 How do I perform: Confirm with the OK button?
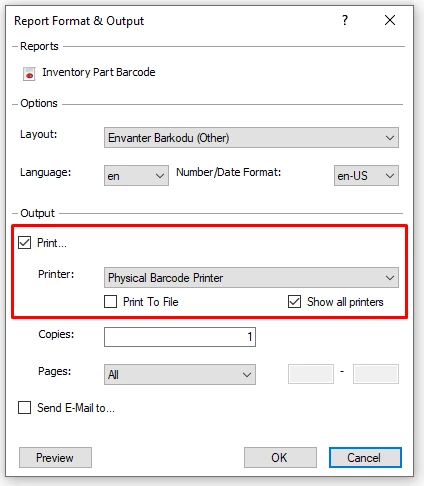(280, 457)
